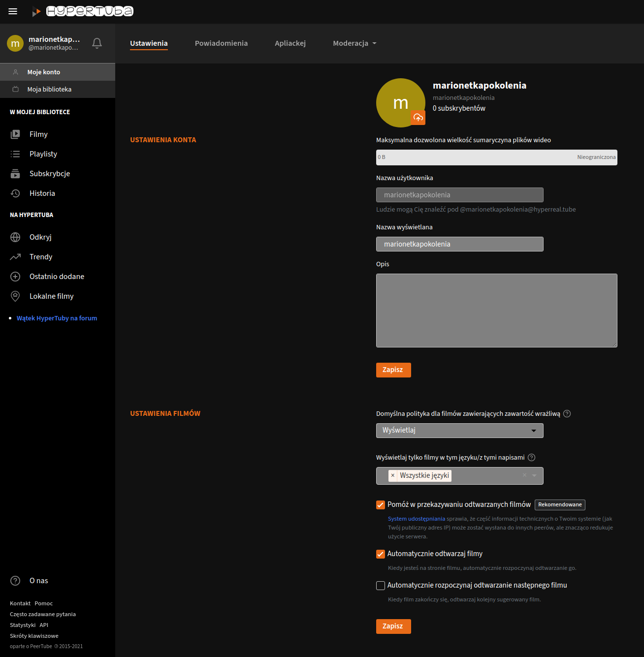Enable autoplay of next video checkbox
This screenshot has height=657, width=644.
tap(381, 586)
